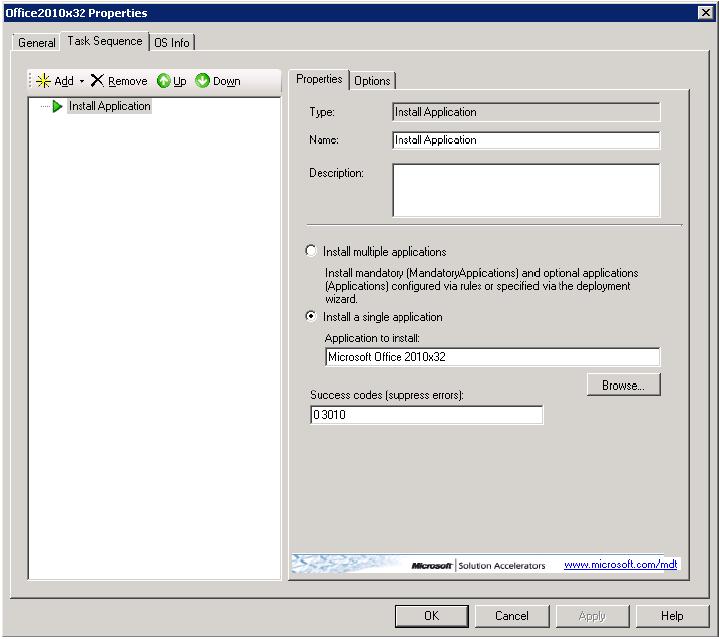Screen dimensions: 719x639
Task: Select Install Application in the task tree
Action: (x=110, y=106)
